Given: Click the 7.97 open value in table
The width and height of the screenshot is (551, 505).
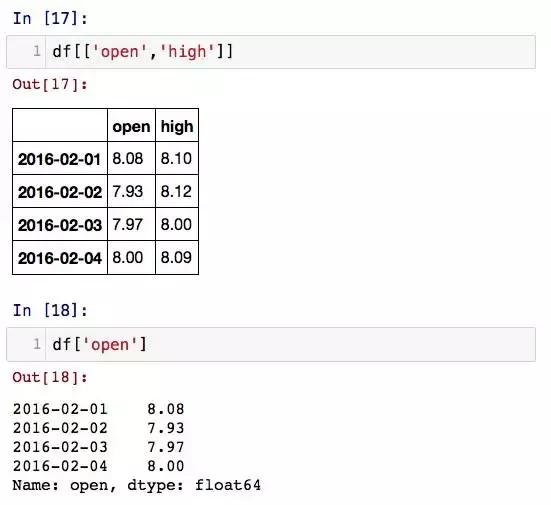Looking at the screenshot, I should [x=131, y=225].
